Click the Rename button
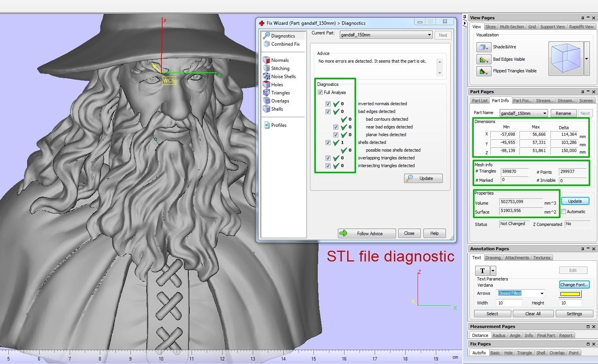This screenshot has height=364, width=598. pyautogui.click(x=563, y=113)
